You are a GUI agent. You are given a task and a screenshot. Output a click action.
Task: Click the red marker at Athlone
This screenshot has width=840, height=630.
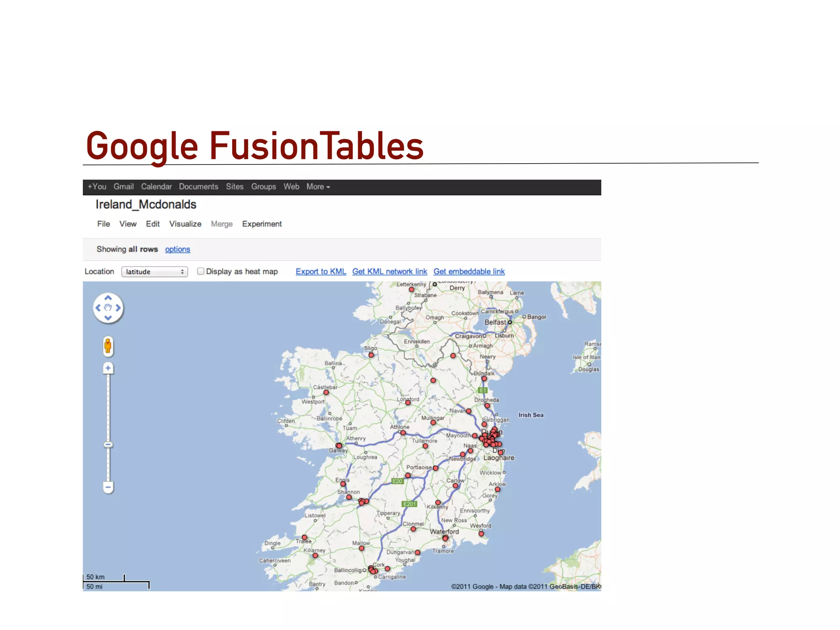pos(403,433)
